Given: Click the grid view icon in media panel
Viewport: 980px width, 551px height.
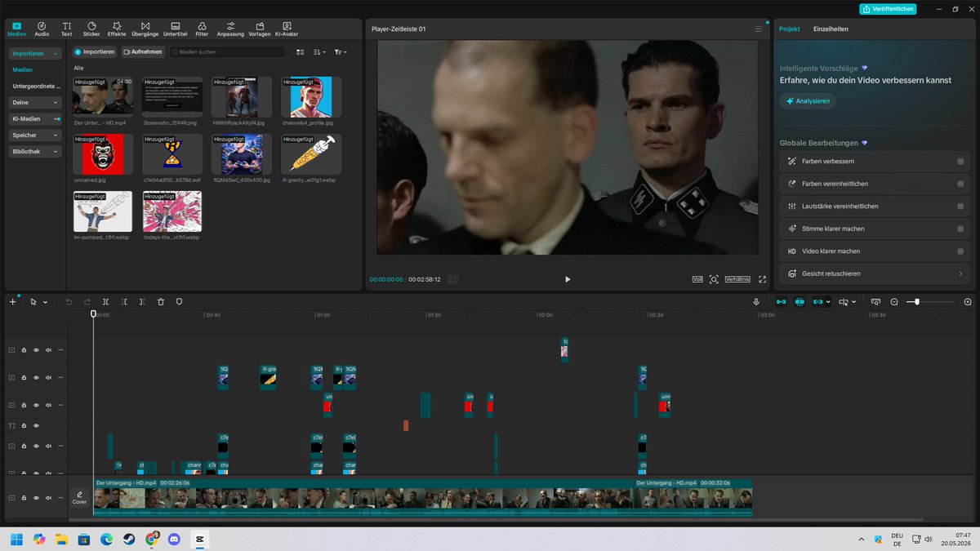Looking at the screenshot, I should coord(301,51).
